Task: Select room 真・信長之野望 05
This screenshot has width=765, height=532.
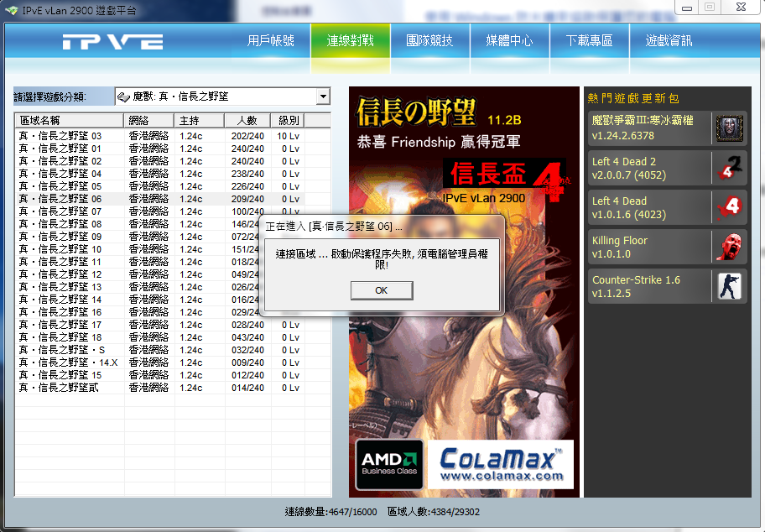Action: click(x=161, y=186)
